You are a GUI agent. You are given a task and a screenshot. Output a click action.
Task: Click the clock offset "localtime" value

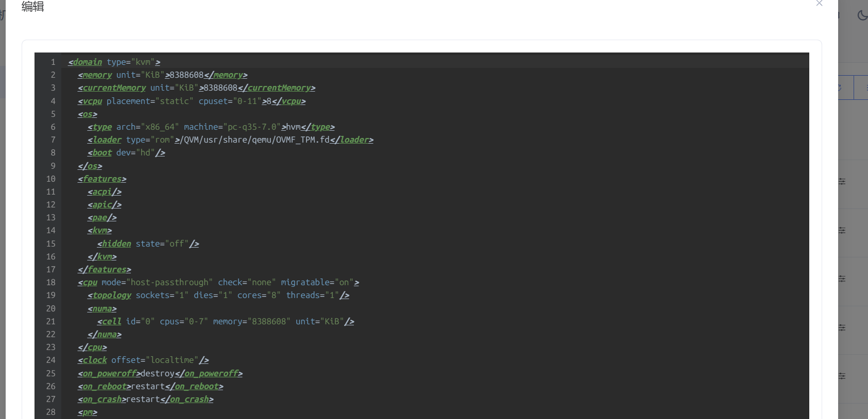(172, 360)
